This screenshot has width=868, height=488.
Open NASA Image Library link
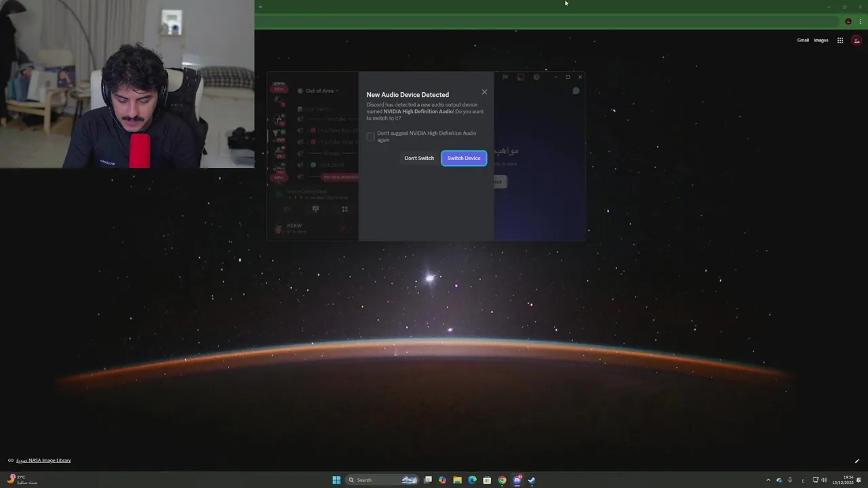(43, 460)
